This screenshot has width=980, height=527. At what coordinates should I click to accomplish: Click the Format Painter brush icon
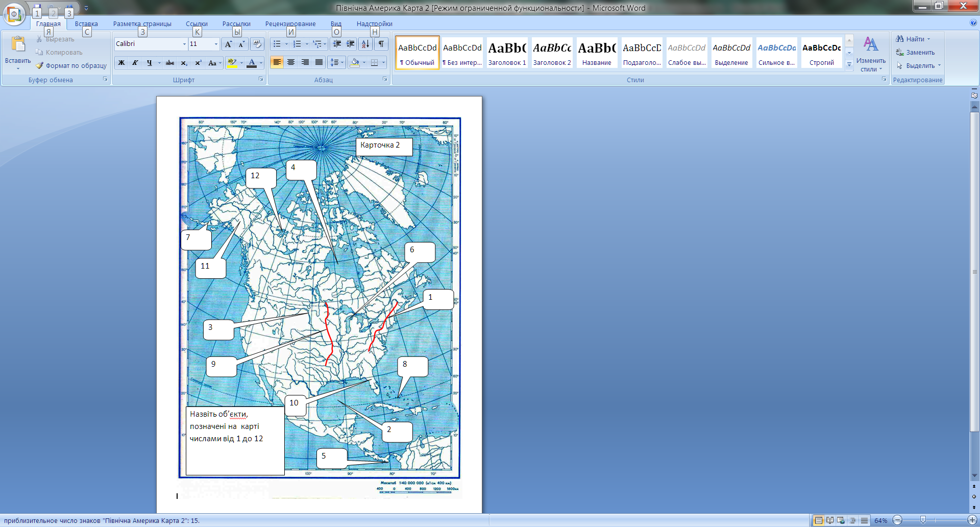click(40, 65)
